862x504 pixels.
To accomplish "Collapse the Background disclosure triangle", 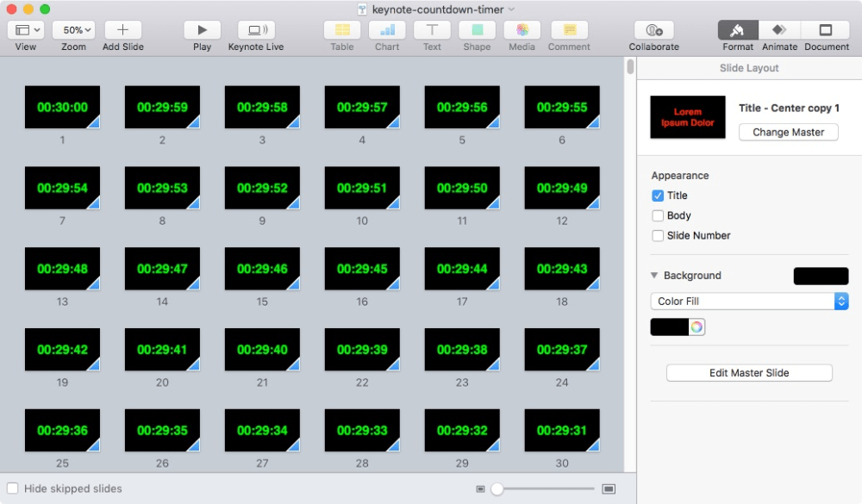I will click(x=654, y=276).
